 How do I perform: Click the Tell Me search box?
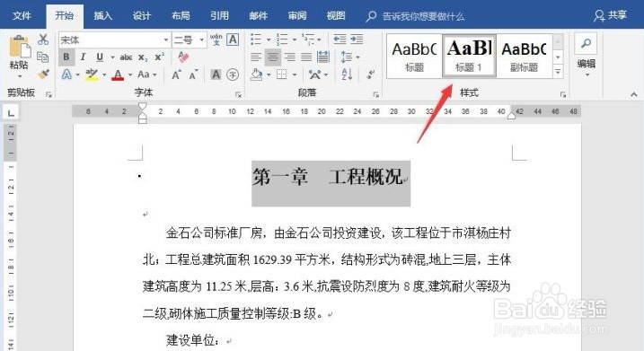[x=416, y=16]
